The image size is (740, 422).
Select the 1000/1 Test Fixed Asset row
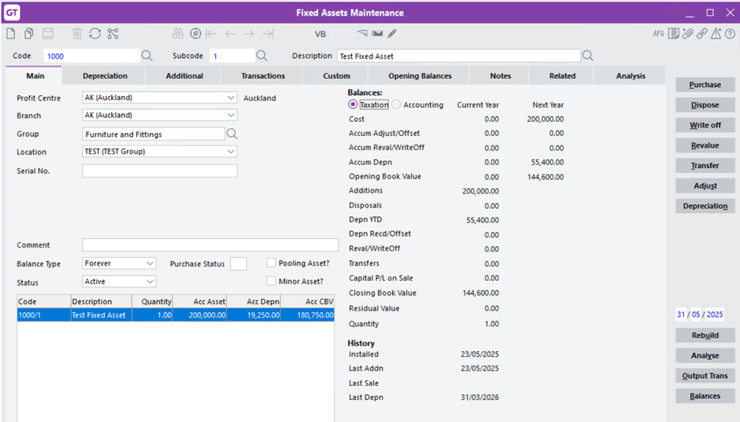(x=176, y=315)
